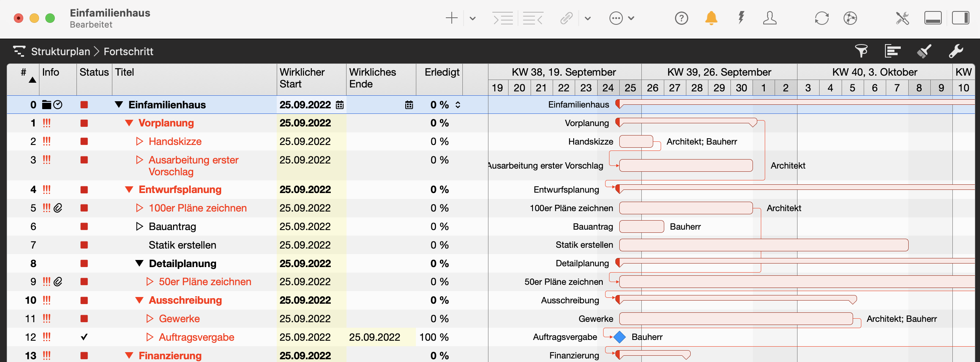
Task: Select the Strukturplan breadcrumb item
Action: coord(61,52)
